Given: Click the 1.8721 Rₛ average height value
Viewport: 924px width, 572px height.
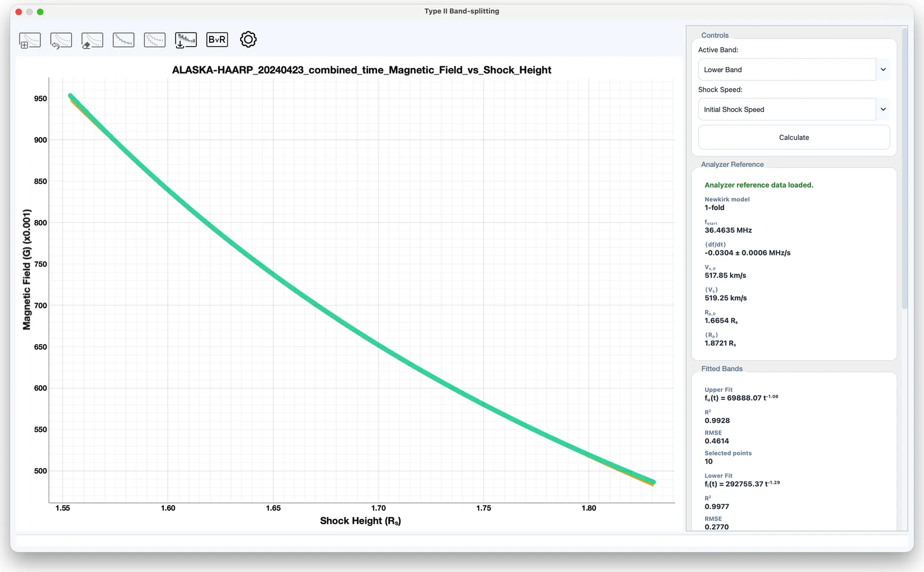Looking at the screenshot, I should pyautogui.click(x=720, y=343).
